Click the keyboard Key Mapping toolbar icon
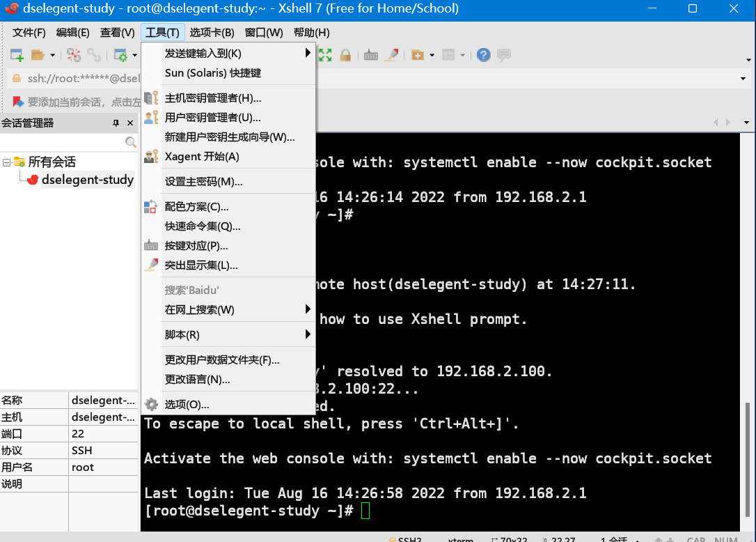Image resolution: width=756 pixels, height=542 pixels. point(371,55)
